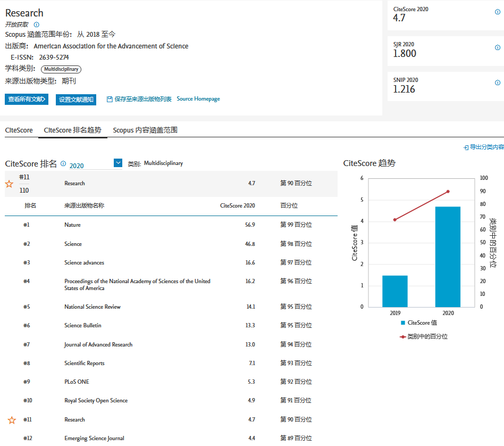
Task: Click the 来源出版物名称 column header
Action: pos(84,205)
